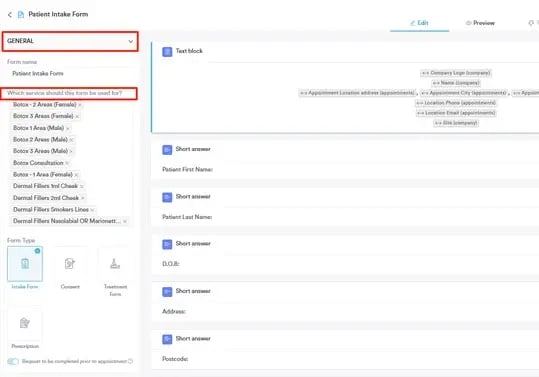The height and width of the screenshot is (377, 539).
Task: Click the Postcode question label
Action: click(175, 359)
